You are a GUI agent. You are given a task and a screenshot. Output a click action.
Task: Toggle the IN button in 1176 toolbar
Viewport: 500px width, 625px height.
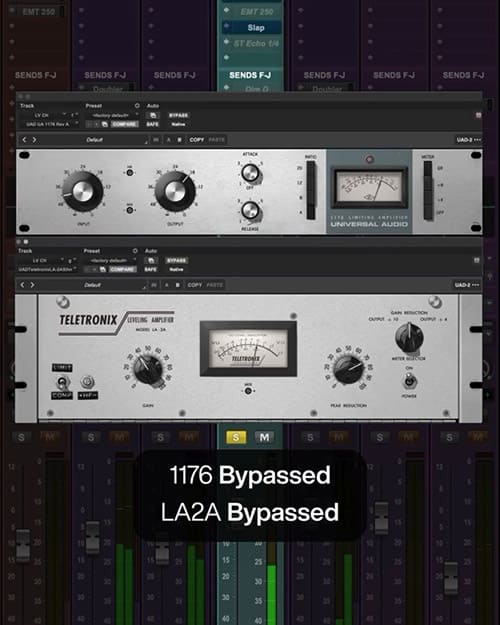(156, 140)
